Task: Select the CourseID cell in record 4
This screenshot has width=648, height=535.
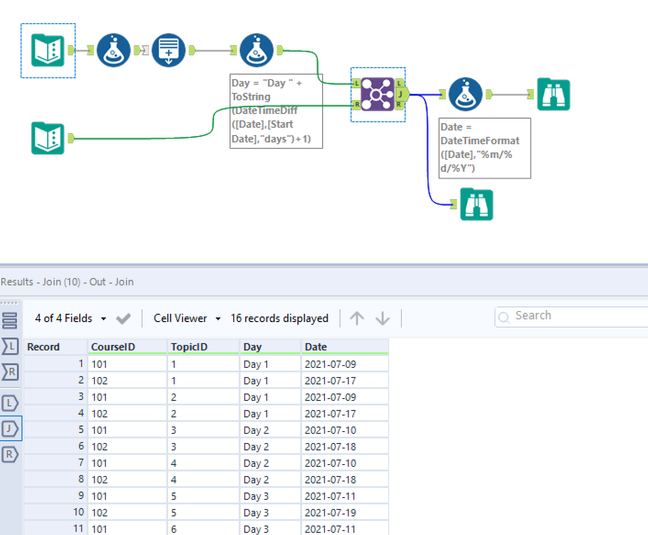Action: 127,414
